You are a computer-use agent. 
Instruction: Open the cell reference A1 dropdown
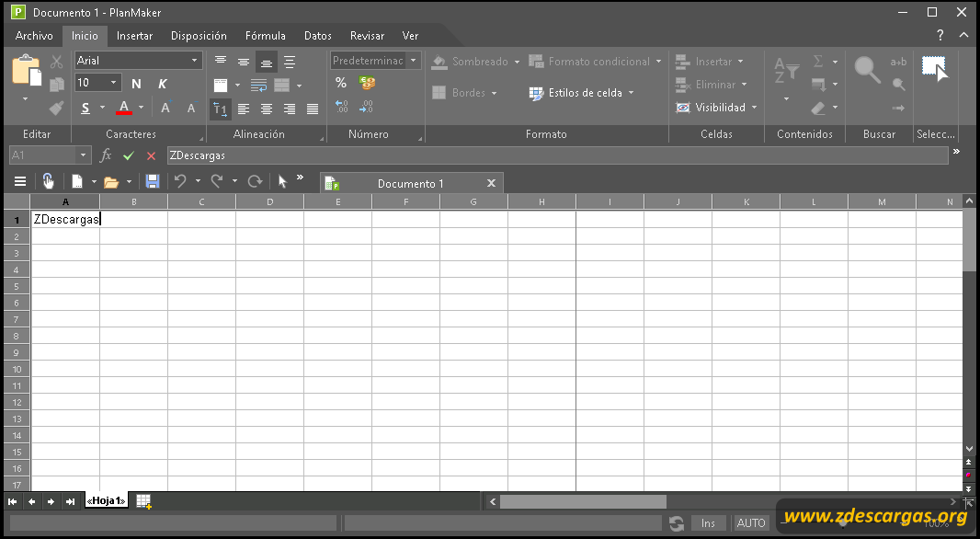[x=83, y=155]
